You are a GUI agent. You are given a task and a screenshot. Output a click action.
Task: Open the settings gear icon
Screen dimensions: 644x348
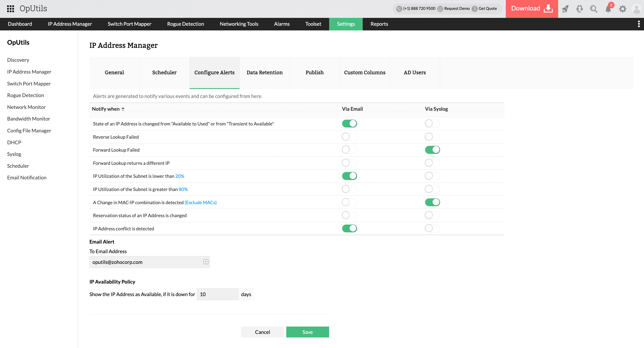point(623,9)
